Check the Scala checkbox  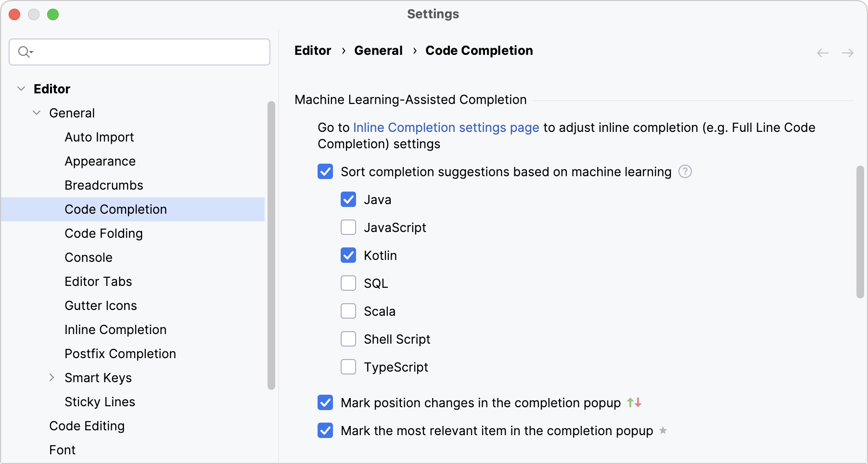(348, 311)
